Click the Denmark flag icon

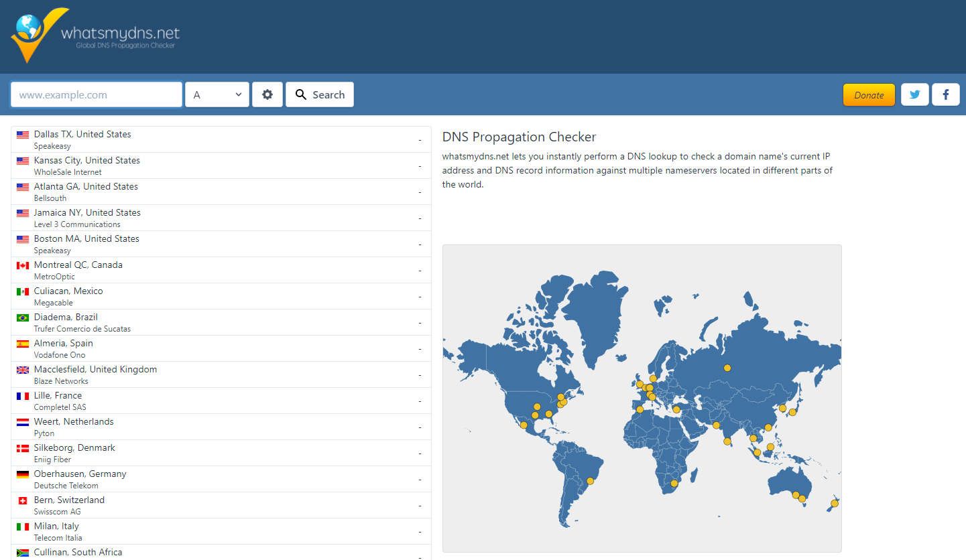(23, 448)
